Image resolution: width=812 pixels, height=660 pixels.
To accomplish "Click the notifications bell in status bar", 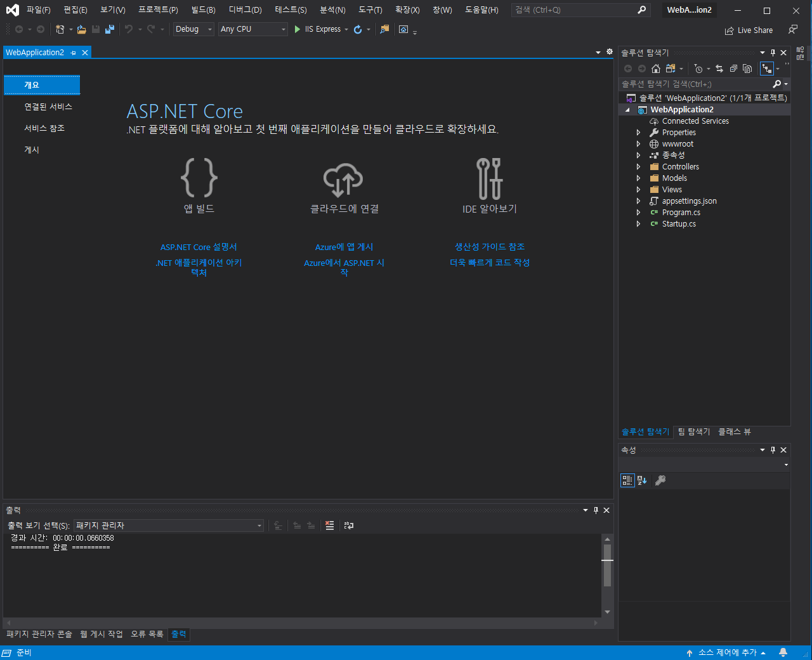I will point(783,652).
